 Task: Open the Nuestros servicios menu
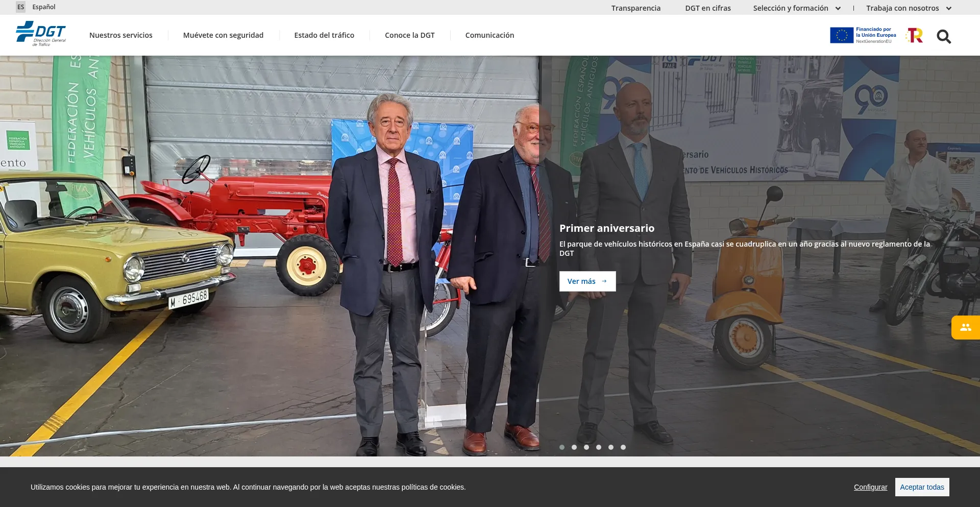[x=121, y=35]
